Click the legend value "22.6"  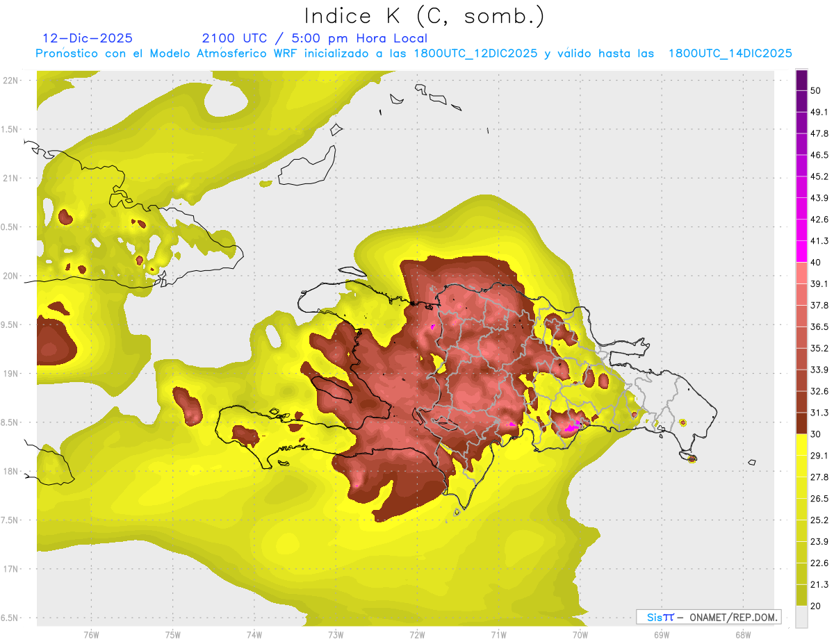tap(819, 563)
